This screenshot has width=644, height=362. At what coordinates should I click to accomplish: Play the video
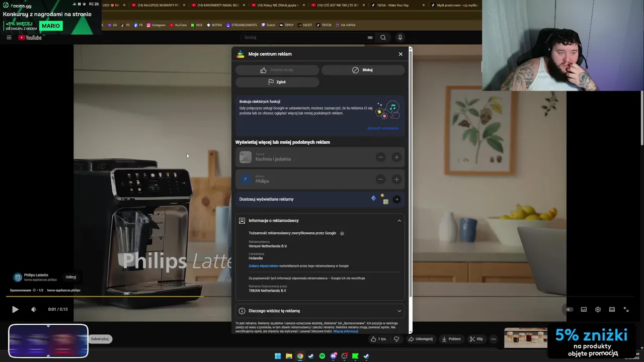[x=15, y=310]
